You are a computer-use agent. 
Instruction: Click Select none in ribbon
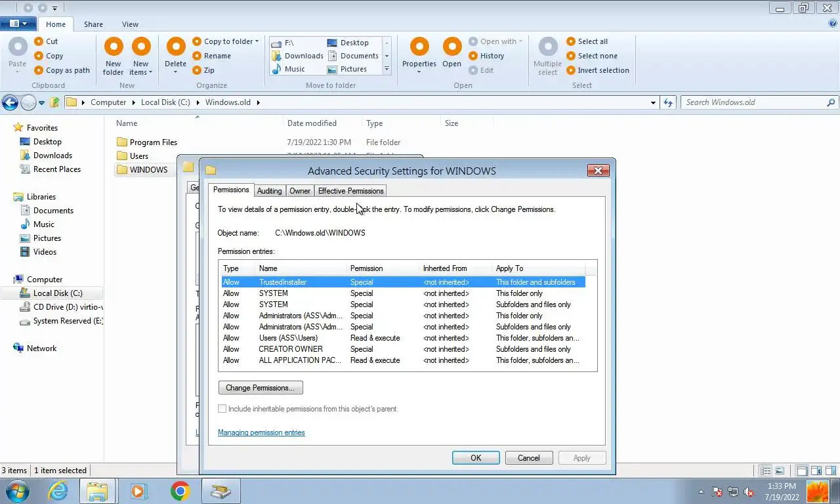point(592,56)
